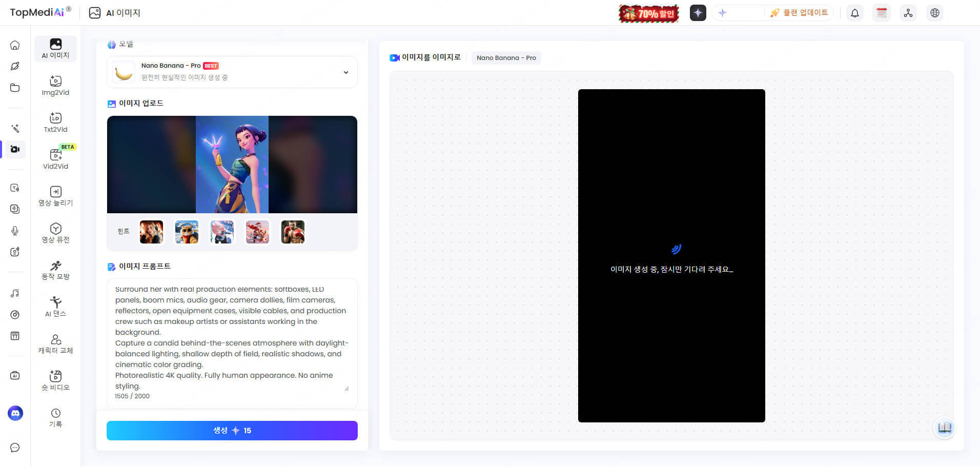Open the AI 댄스 tool

point(55,307)
